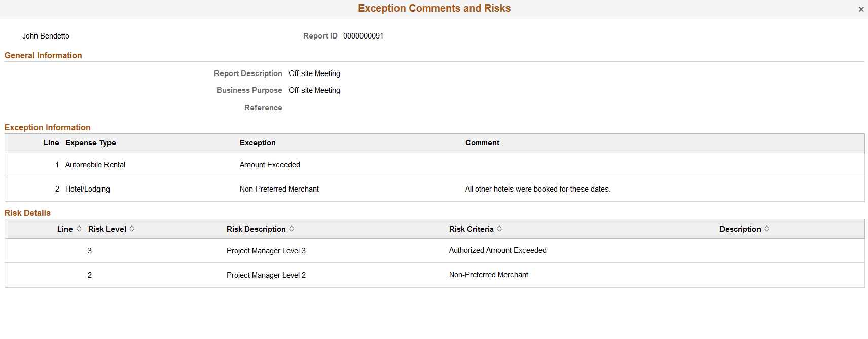Select the Exception column header

pos(258,143)
